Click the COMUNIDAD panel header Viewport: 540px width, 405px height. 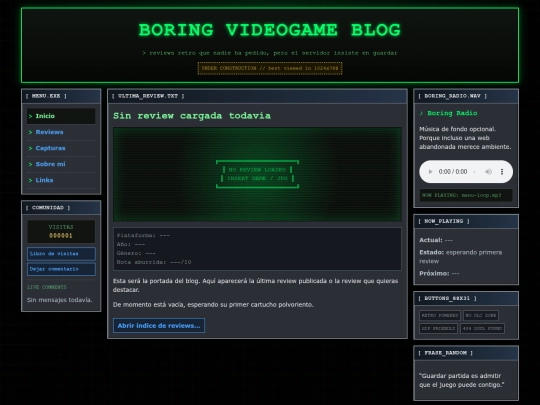61,208
